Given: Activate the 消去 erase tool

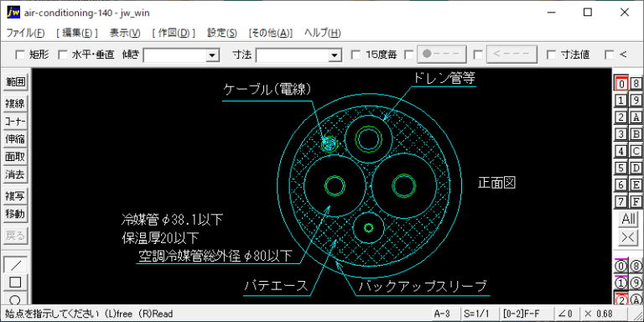Looking at the screenshot, I should (16, 175).
